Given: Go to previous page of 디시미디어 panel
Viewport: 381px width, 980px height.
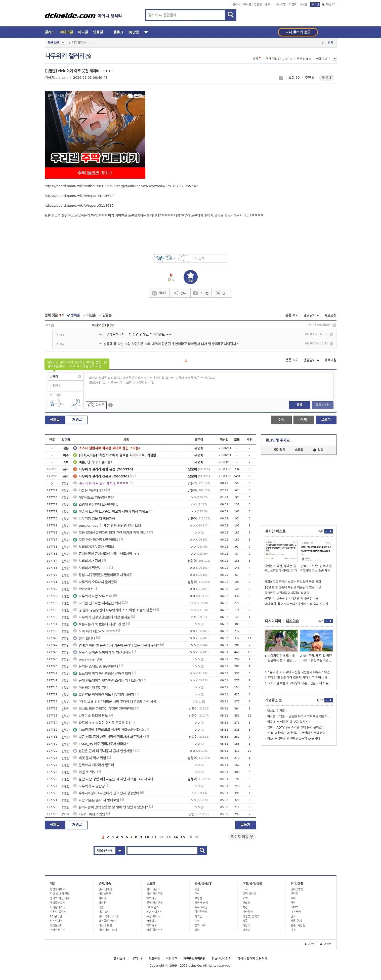Looking at the screenshot, I should click(327, 621).
